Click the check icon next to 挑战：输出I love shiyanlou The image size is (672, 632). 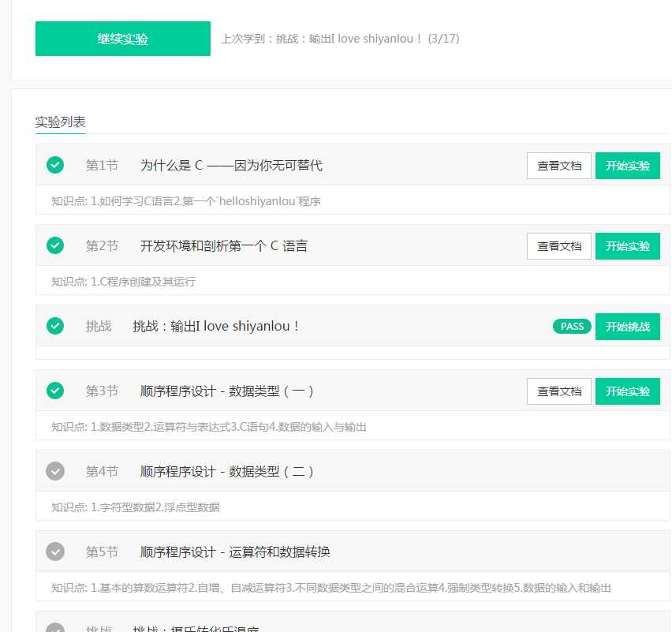coord(54,326)
